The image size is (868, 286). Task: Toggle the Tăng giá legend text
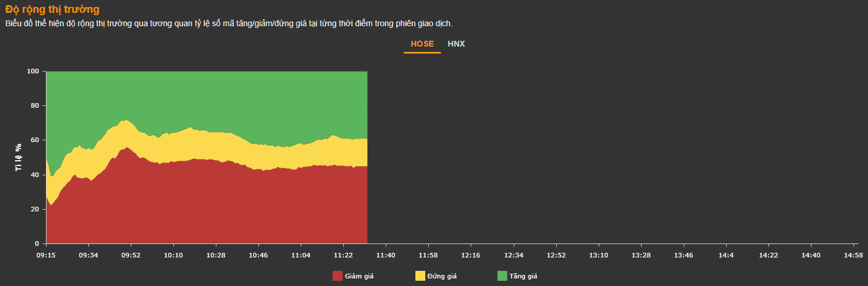[x=523, y=276]
